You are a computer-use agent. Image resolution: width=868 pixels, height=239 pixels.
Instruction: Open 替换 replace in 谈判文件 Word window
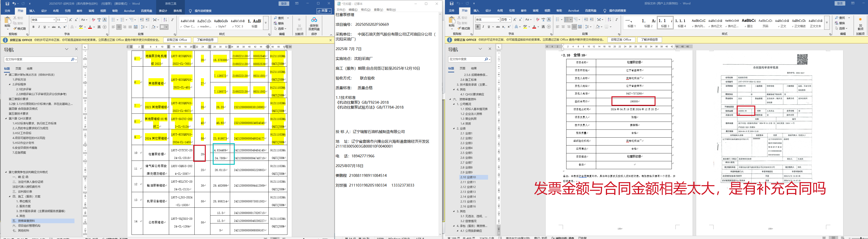coord(279,23)
